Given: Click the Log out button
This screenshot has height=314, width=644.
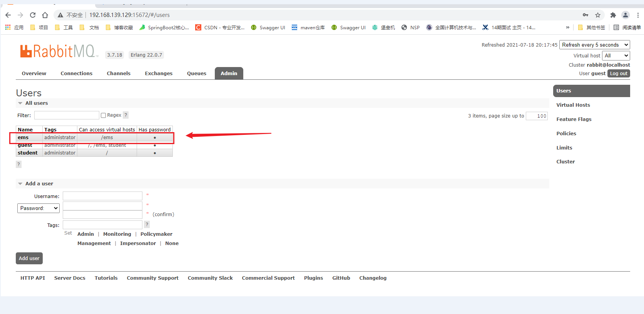Looking at the screenshot, I should pos(619,74).
